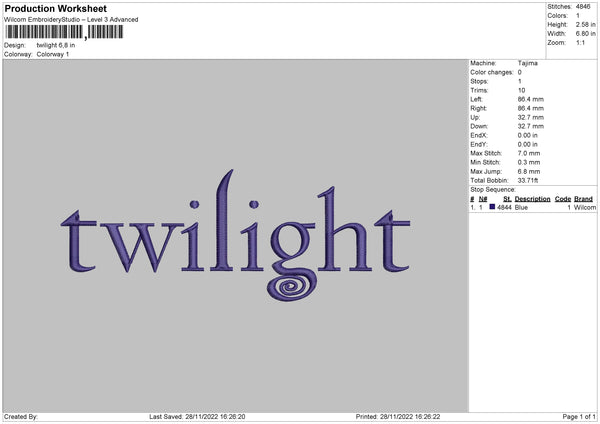Click the 'Created By:' label
The width and height of the screenshot is (600, 424).
(21, 417)
